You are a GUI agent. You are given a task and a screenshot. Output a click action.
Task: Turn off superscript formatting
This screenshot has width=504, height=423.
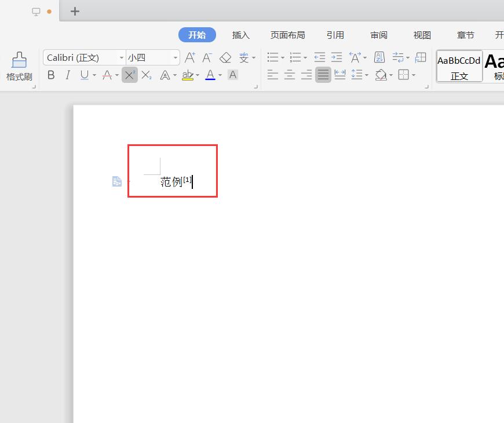click(x=130, y=75)
